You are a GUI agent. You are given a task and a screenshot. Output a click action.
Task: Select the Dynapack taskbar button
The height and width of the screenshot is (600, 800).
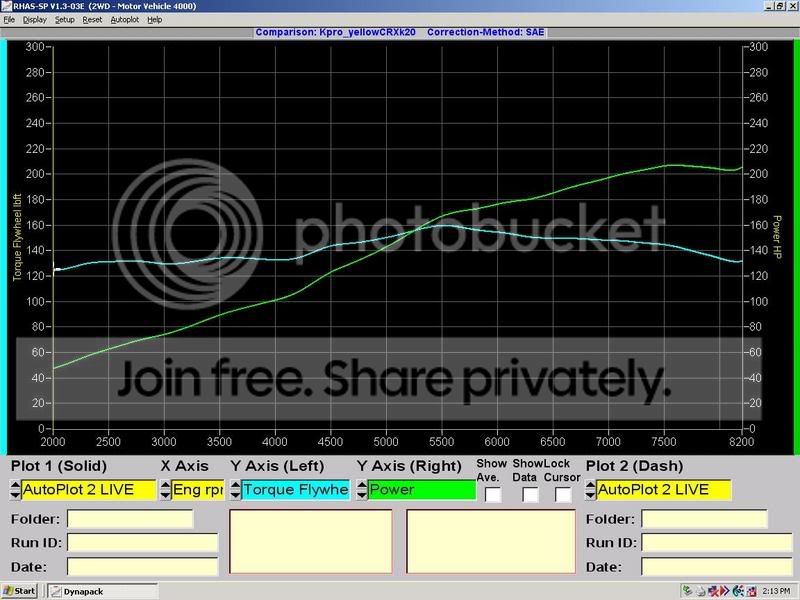click(102, 591)
